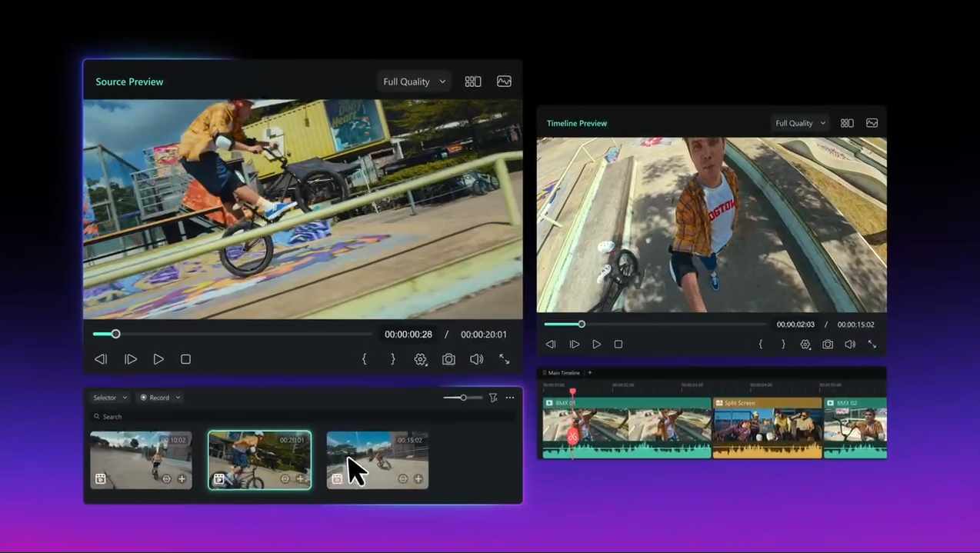The width and height of the screenshot is (980, 553).
Task: Click target icon on the 00:10:02 clip
Action: 166,479
